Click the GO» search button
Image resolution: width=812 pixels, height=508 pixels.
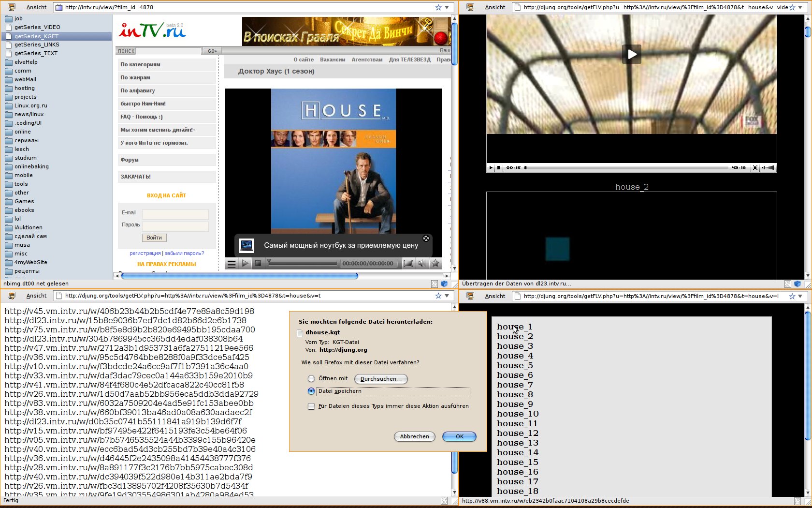212,51
